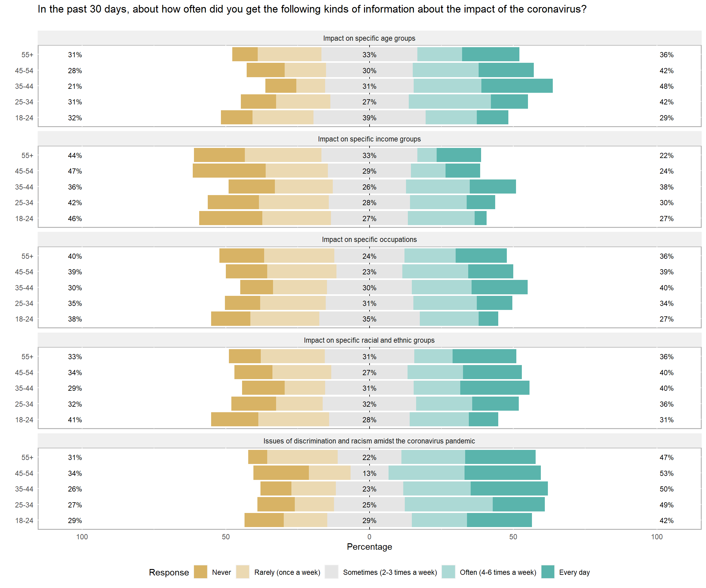706x588 pixels.
Task: Click the 13% center label for 45-54
Action: coord(369,473)
